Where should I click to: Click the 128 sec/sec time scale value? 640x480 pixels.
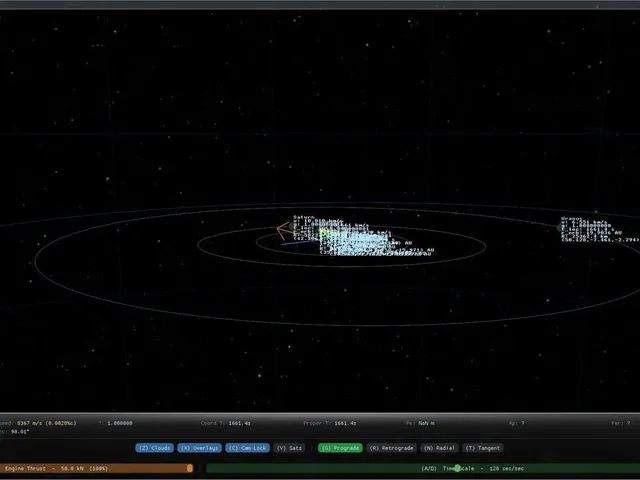[506, 468]
